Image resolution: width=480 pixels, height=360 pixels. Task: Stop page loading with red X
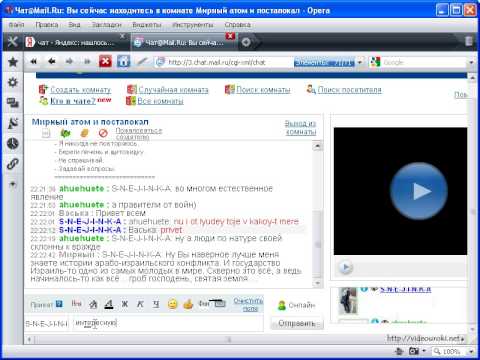tap(105, 61)
